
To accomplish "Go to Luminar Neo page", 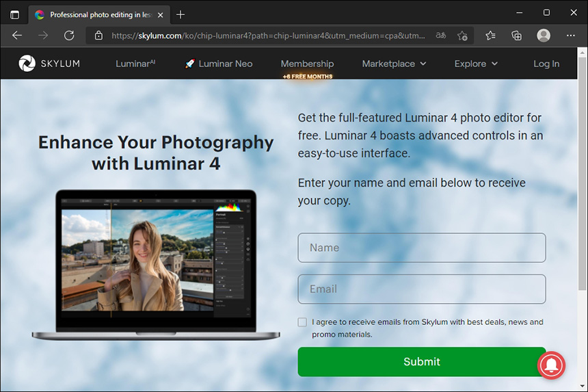I will pyautogui.click(x=226, y=64).
